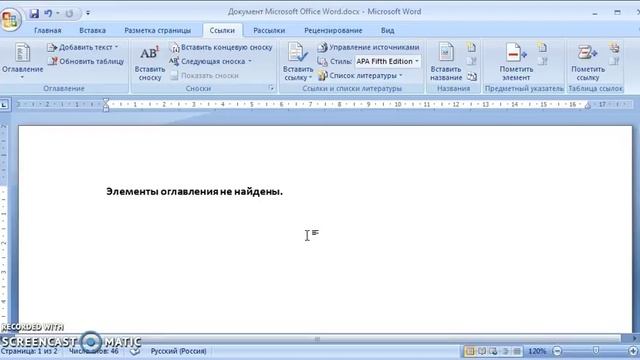This screenshot has height=360, width=640.
Task: Open the Undo history dropdown arrow
Action: (x=58, y=13)
